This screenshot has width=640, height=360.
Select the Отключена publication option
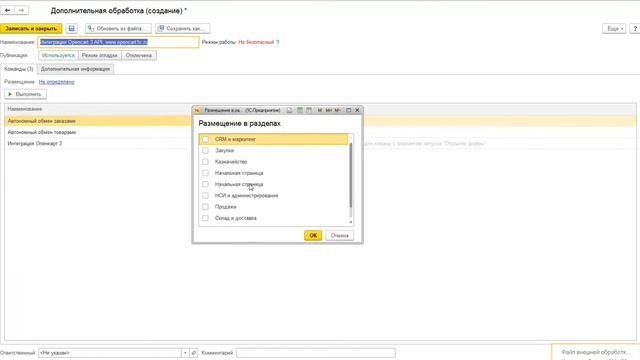139,56
